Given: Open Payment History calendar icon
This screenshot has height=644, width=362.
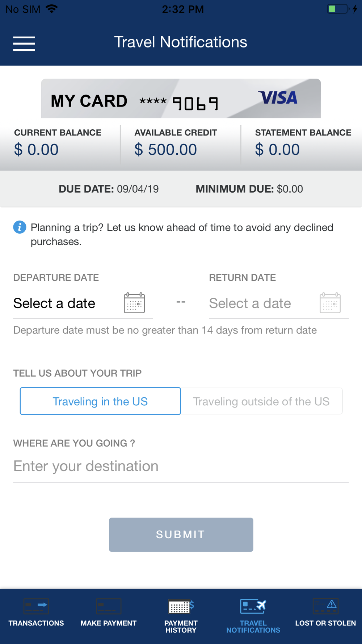Looking at the screenshot, I should 181,606.
